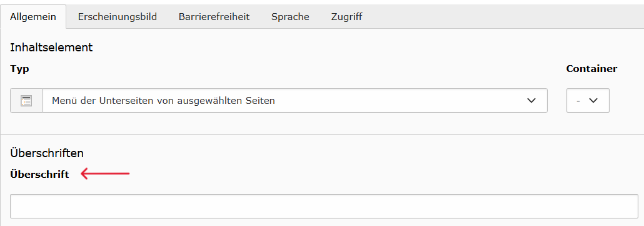Click the red arrow pointing at Überschrift
644x226 pixels.
coord(105,174)
